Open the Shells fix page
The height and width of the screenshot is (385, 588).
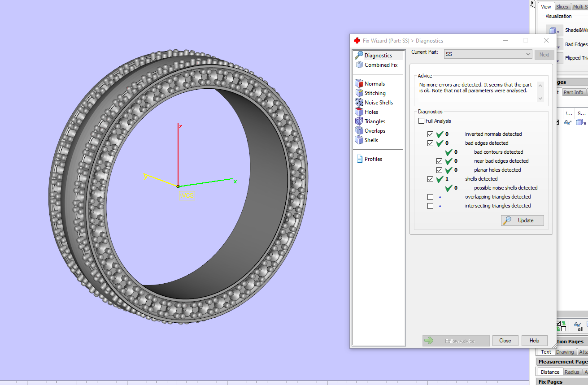[371, 140]
